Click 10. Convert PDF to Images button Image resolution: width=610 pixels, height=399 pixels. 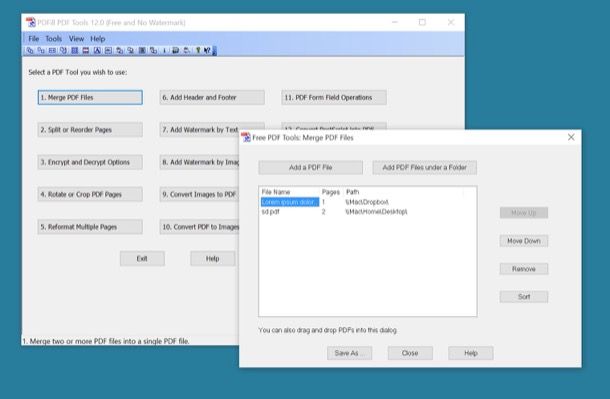[x=200, y=227]
